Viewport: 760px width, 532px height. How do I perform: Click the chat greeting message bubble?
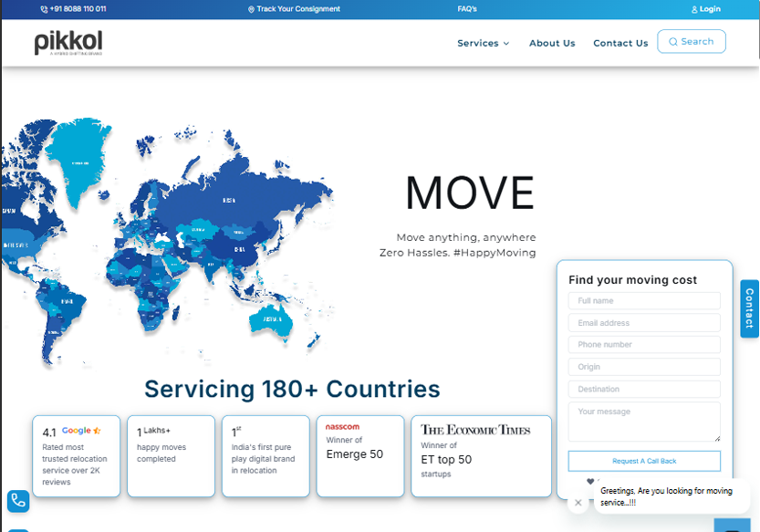click(672, 496)
